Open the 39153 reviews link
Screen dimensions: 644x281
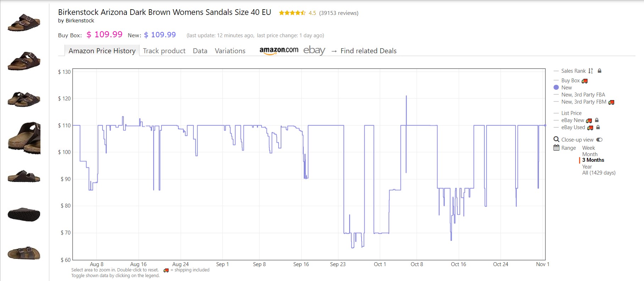[x=339, y=13]
